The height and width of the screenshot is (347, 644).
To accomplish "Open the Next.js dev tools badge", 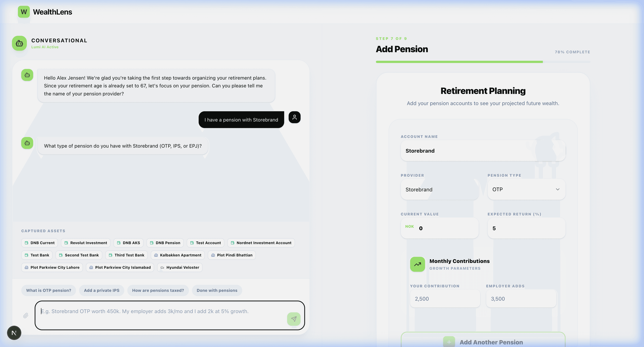I will point(14,333).
